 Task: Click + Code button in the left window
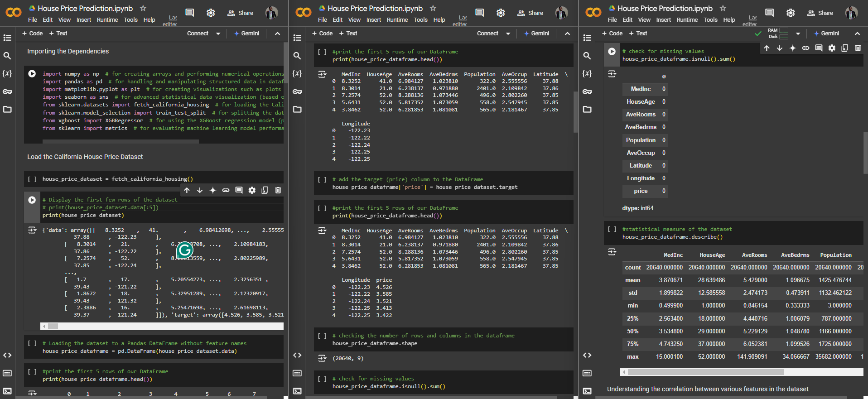click(33, 34)
